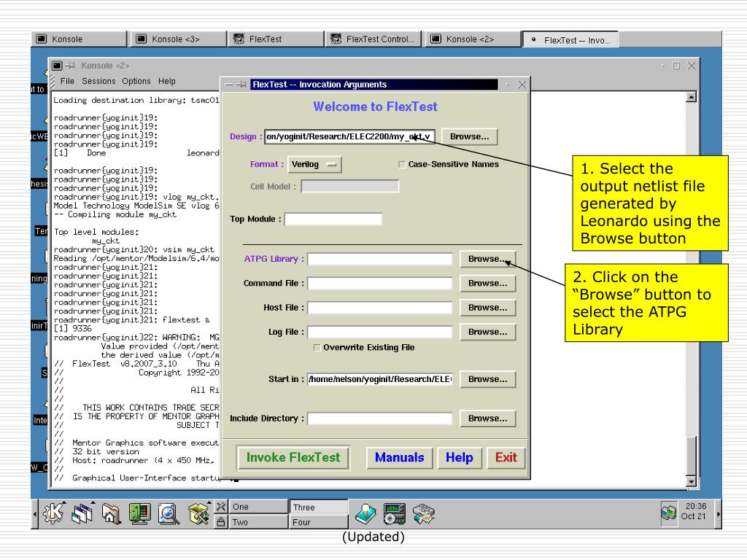Image resolution: width=747 pixels, height=560 pixels.
Task: Open the Options menu in Konsole <2>
Action: [x=136, y=82]
